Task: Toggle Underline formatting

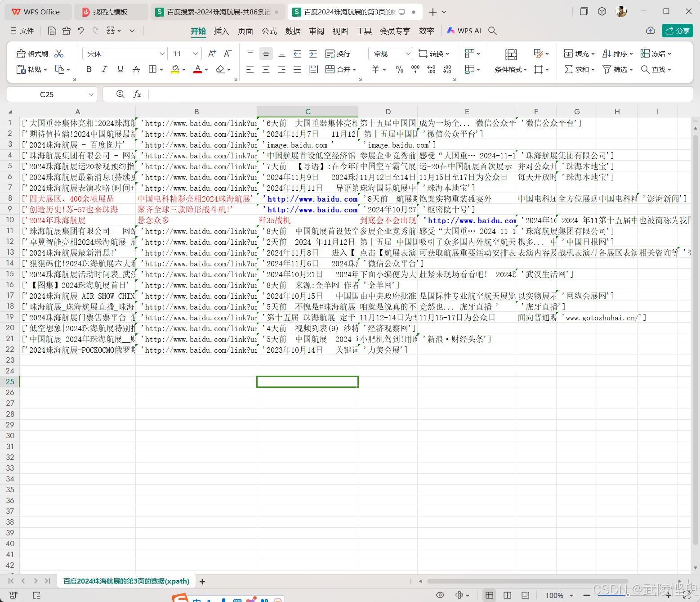Action: tap(120, 69)
